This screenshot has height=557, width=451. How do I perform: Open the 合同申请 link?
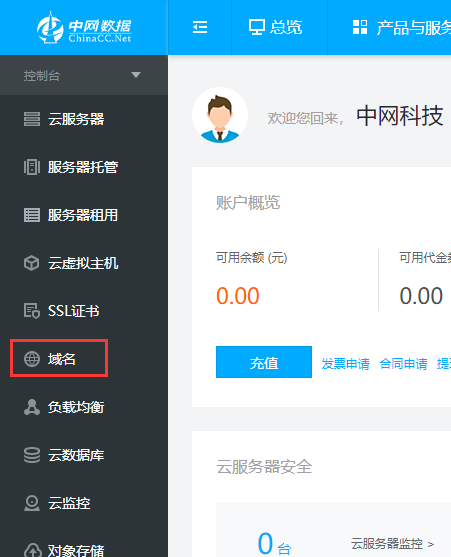pos(403,364)
